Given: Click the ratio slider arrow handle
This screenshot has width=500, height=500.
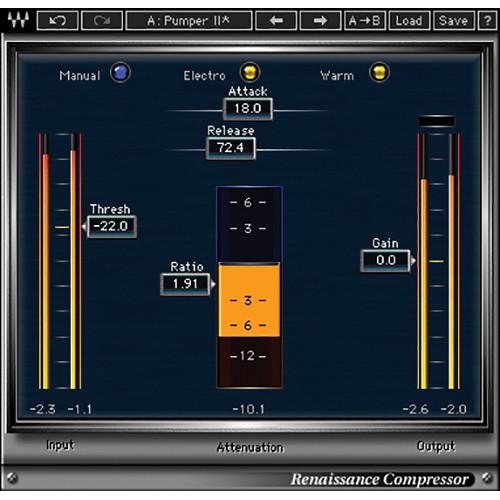Looking at the screenshot, I should point(213,284).
